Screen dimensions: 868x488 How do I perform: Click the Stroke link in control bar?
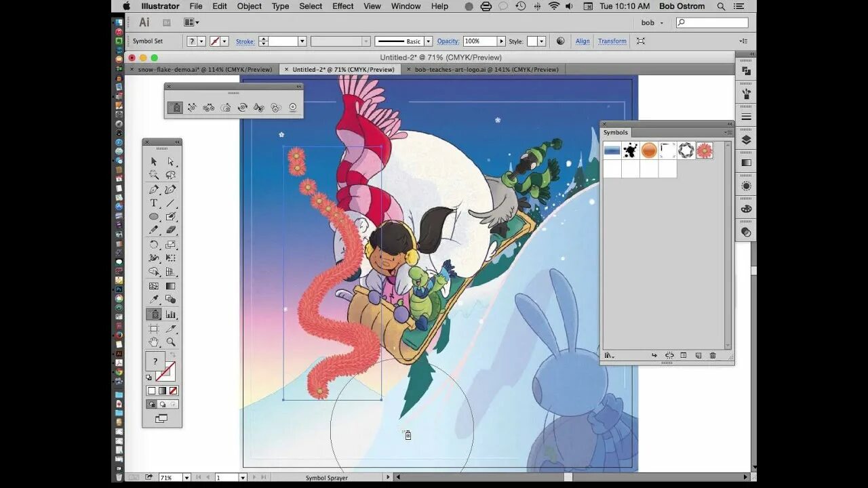click(x=245, y=41)
